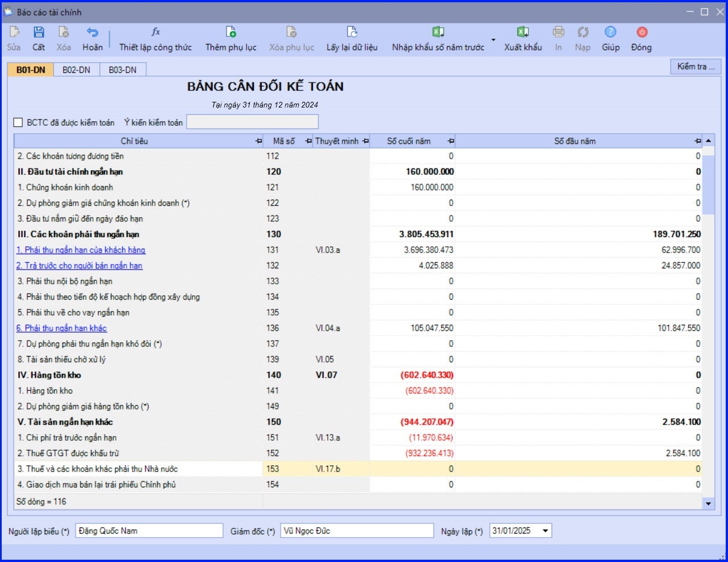
Task: Switch to B02-DN tab
Action: click(x=76, y=70)
